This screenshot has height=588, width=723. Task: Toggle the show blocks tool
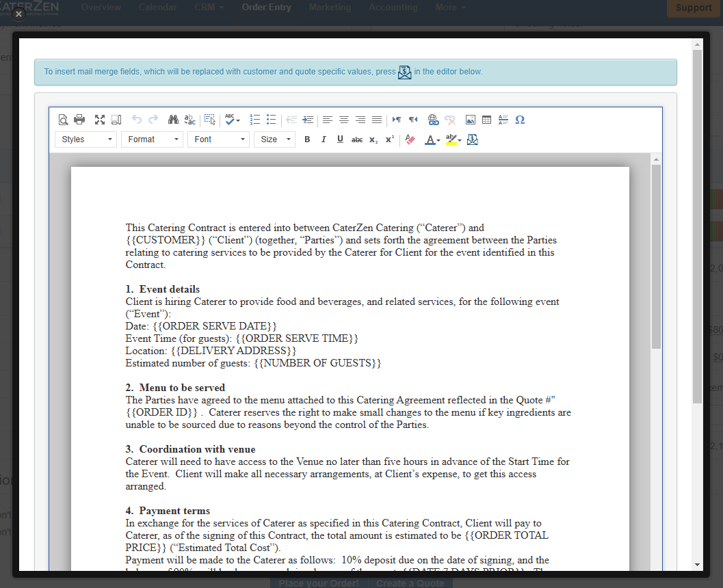(116, 120)
